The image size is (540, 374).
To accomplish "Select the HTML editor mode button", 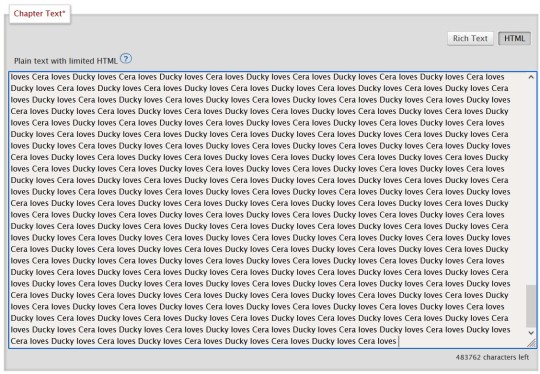I will (514, 38).
